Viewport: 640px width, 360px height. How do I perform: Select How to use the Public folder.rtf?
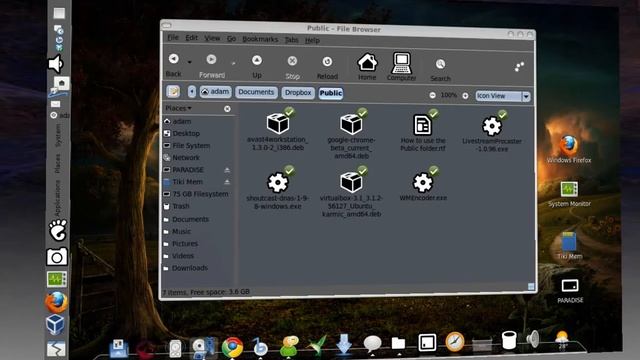coord(423,131)
